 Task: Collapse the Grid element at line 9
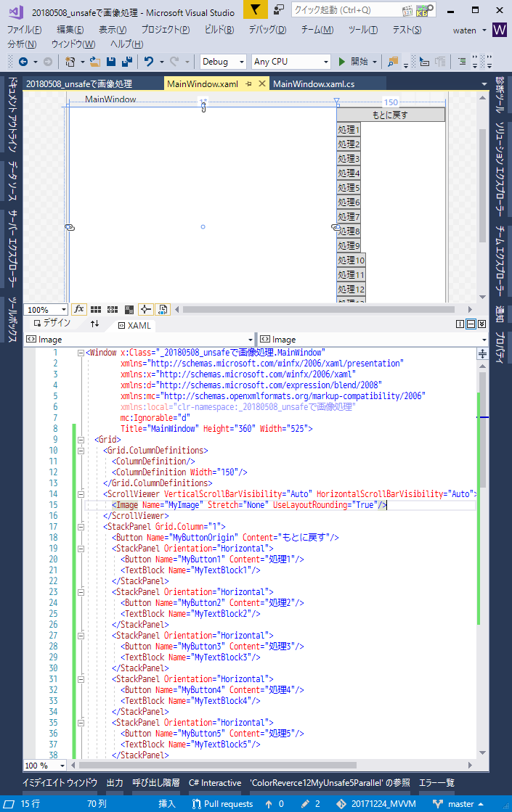[81, 440]
